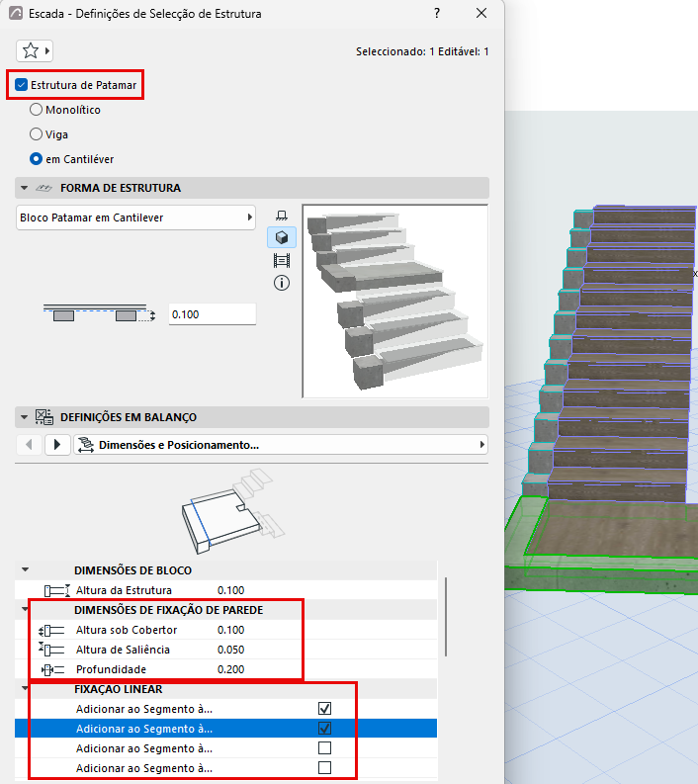Viewport: 698px width, 784px height.
Task: Go to next settings page arrow
Action: point(57,445)
